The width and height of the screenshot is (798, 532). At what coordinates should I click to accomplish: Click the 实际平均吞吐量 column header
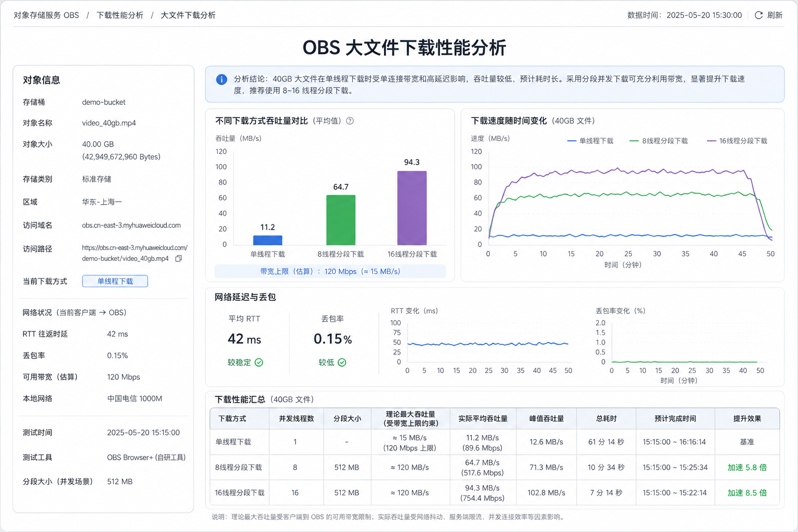coord(483,418)
